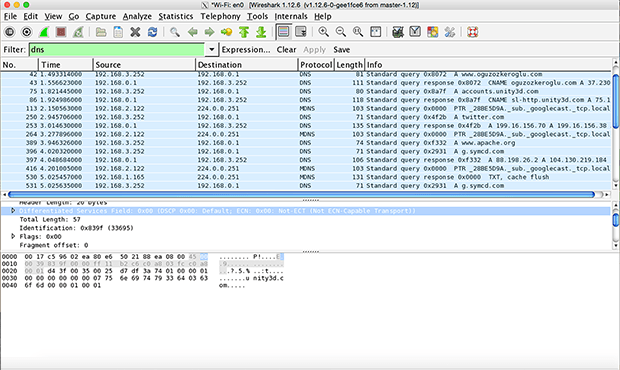Go to packet number icon
620x370 pixels.
(227, 32)
